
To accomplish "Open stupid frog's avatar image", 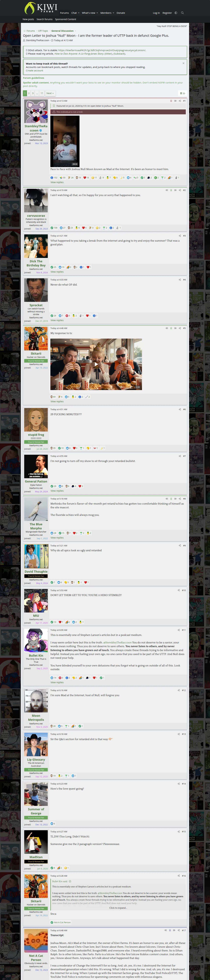I will [x=36, y=420].
